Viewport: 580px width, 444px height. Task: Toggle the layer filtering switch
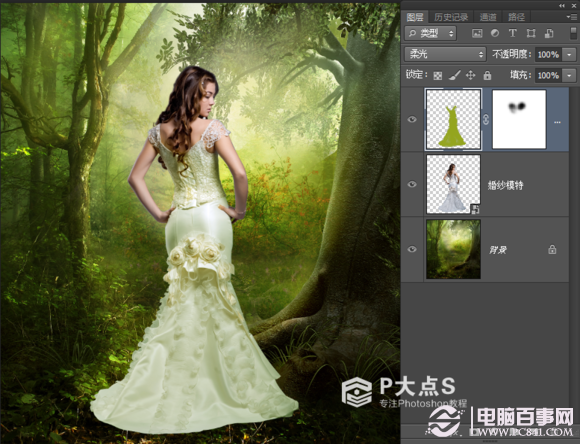(x=573, y=33)
